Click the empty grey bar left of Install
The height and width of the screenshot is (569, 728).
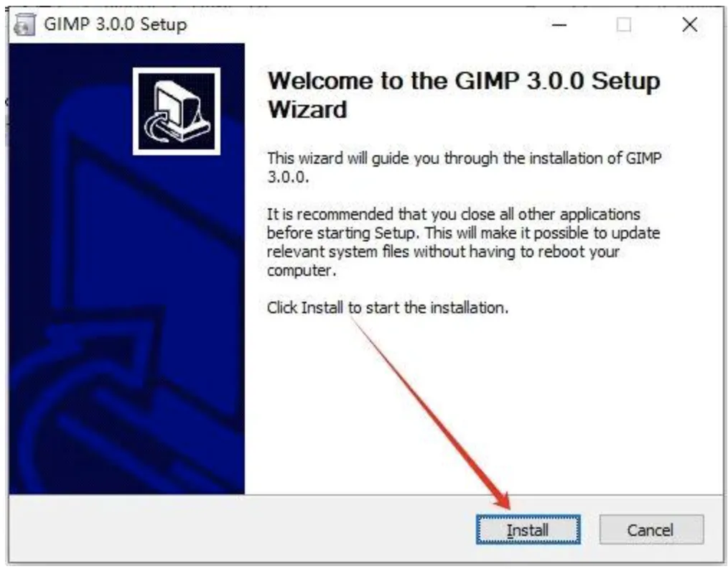pyautogui.click(x=241, y=529)
